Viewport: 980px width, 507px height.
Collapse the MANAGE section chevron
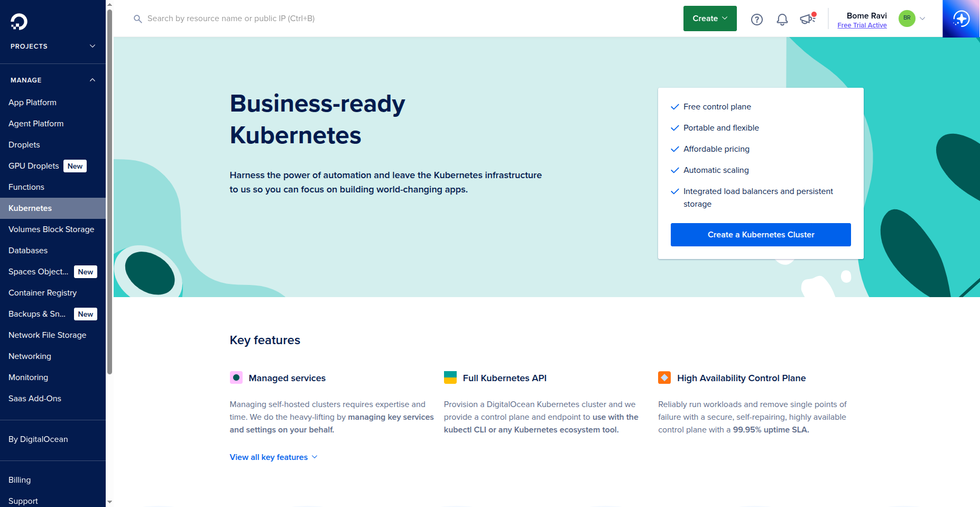(92, 80)
